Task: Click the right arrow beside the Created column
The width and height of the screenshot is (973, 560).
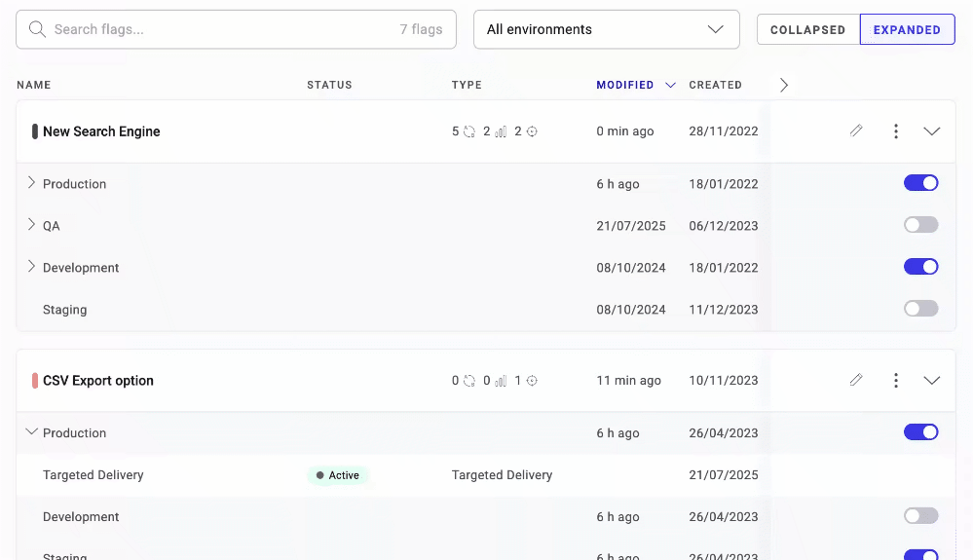Action: pos(784,85)
